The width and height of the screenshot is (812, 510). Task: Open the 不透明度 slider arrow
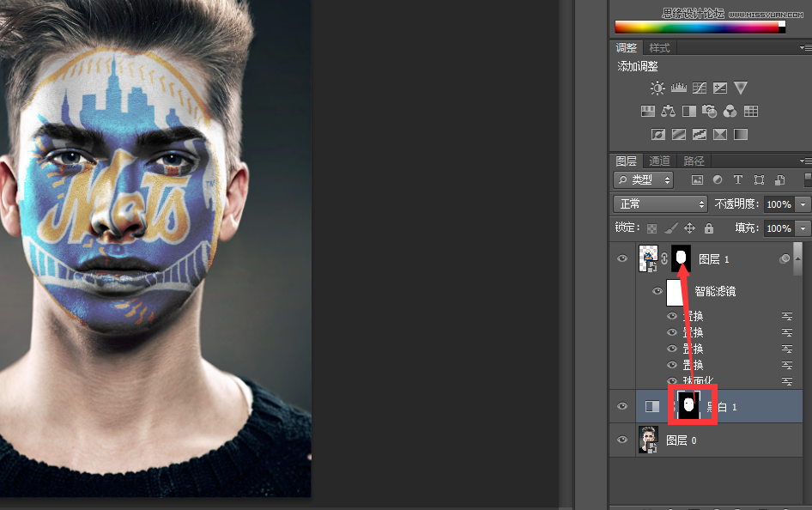tap(803, 204)
